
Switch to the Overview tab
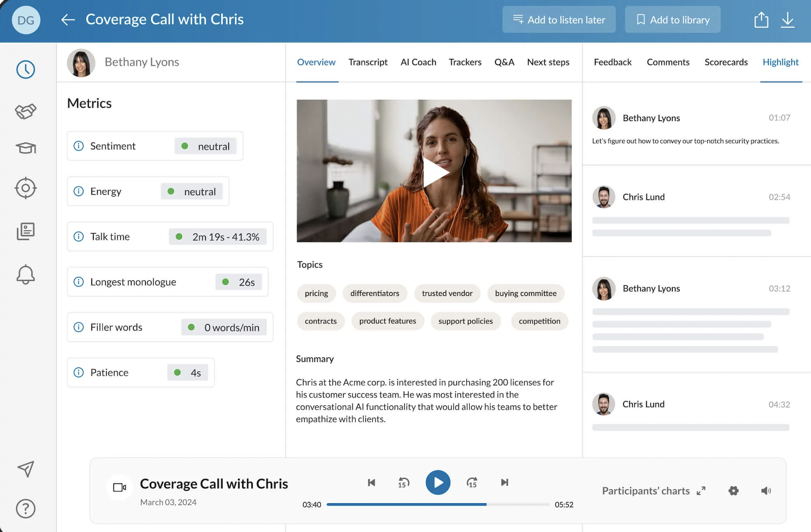[316, 62]
